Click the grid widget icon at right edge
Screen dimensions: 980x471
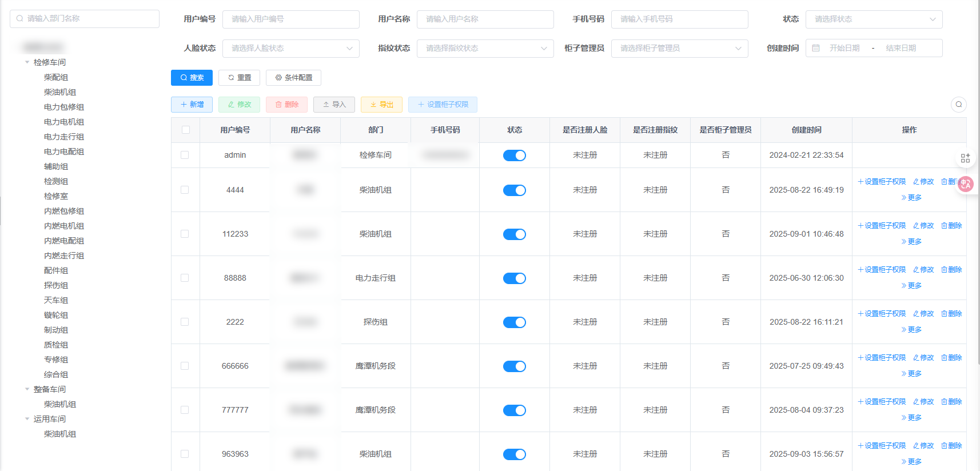click(x=965, y=158)
